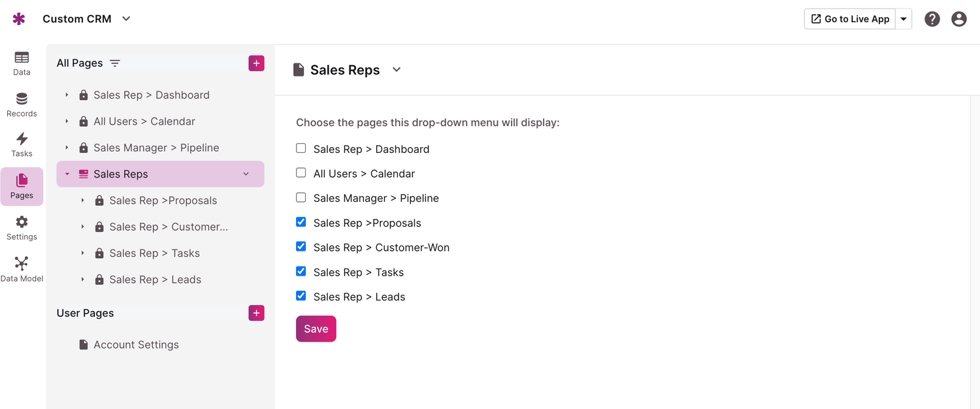
Task: Expand the Sales Manager > Pipeline tree item
Action: coord(67,148)
